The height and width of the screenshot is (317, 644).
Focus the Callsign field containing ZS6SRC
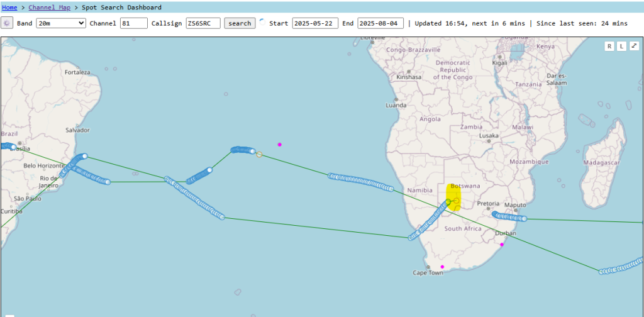[203, 23]
